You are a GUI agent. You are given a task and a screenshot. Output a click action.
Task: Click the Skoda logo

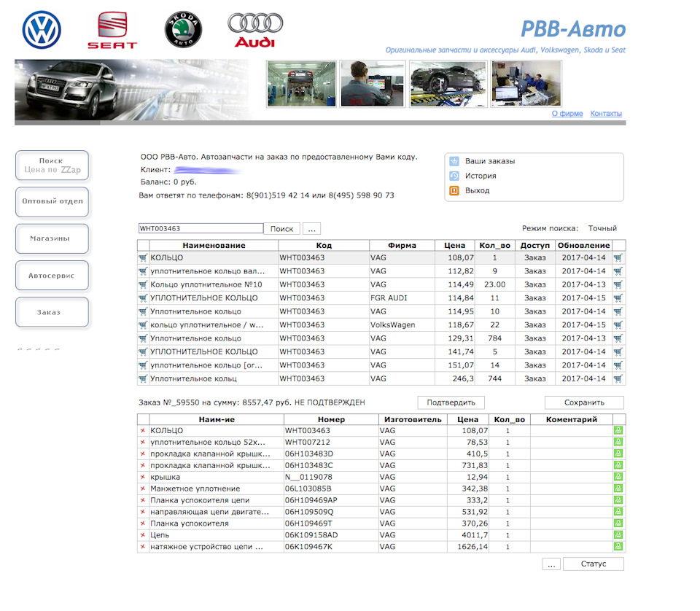point(183,30)
